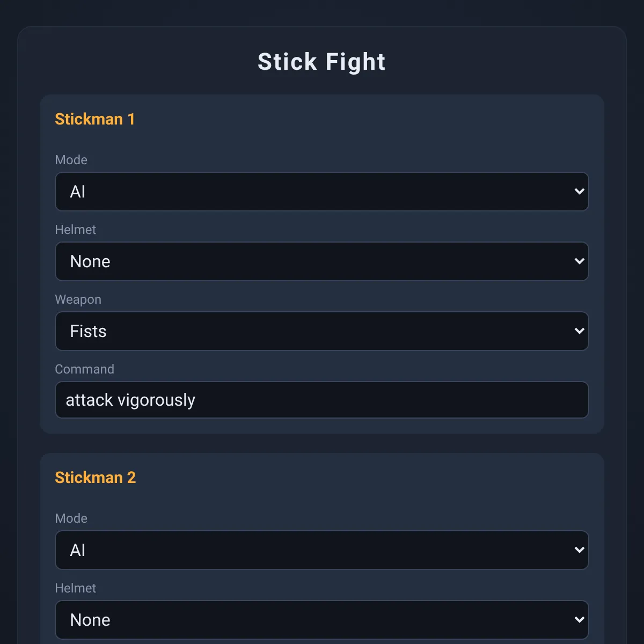Click the Stickman 2 section heading
Image resolution: width=644 pixels, height=644 pixels.
coord(96,478)
